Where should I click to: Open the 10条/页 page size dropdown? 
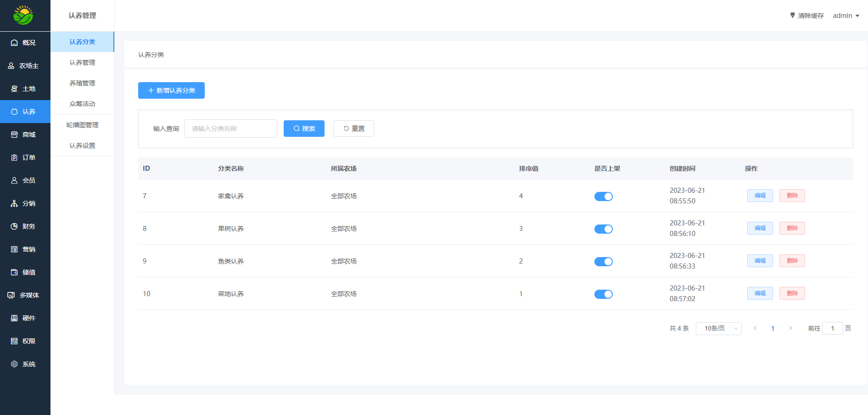pos(718,328)
